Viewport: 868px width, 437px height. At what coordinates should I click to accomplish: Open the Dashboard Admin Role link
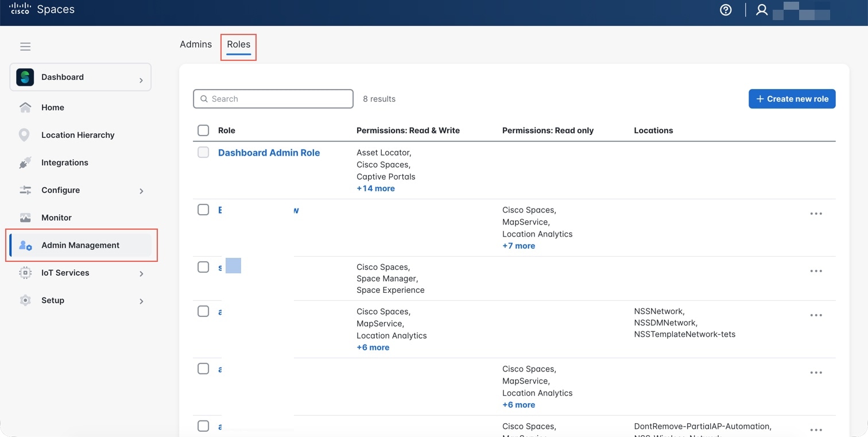269,153
